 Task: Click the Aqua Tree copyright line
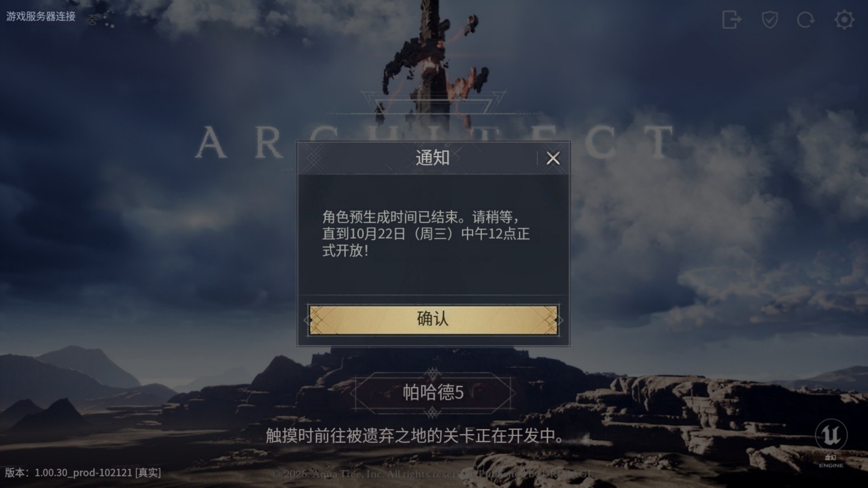point(432,474)
